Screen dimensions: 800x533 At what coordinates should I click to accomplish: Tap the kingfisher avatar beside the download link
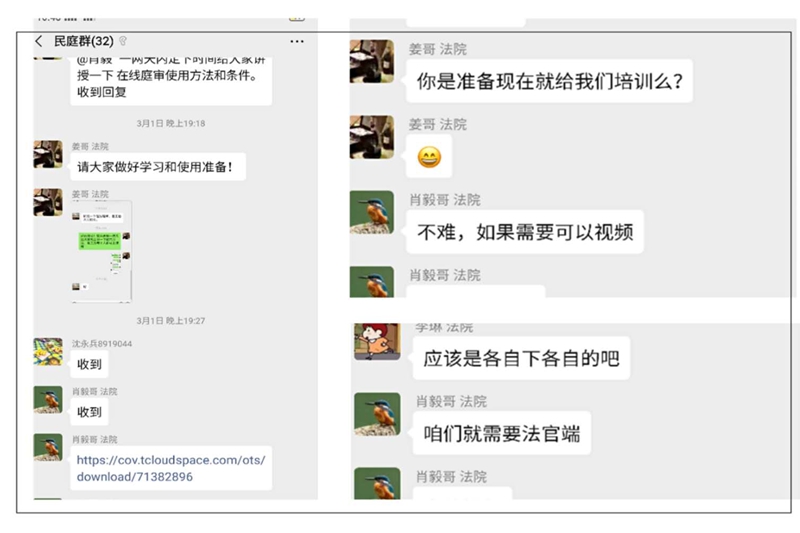tap(48, 447)
